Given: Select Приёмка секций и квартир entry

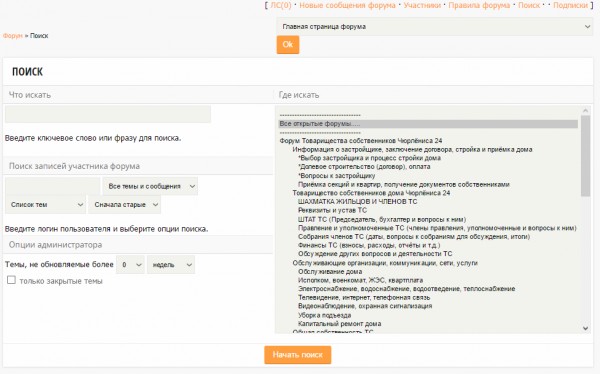Looking at the screenshot, I should [x=404, y=185].
